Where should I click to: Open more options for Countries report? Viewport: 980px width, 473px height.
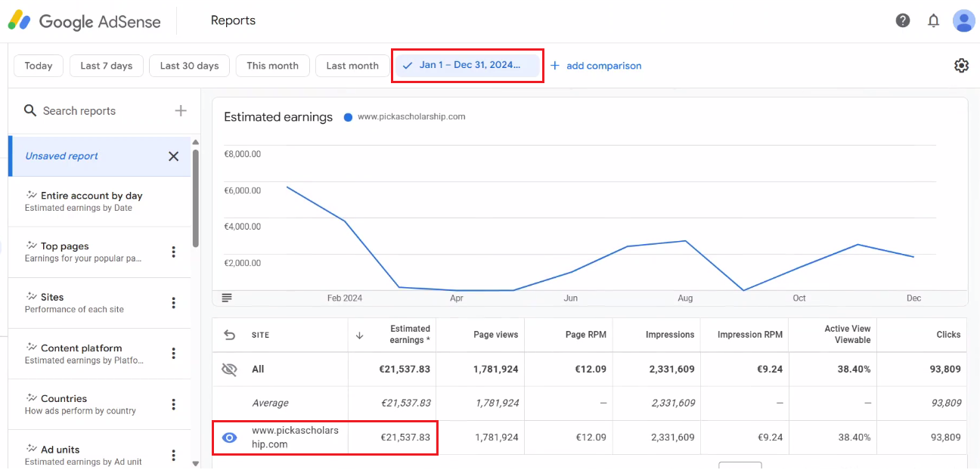click(173, 404)
